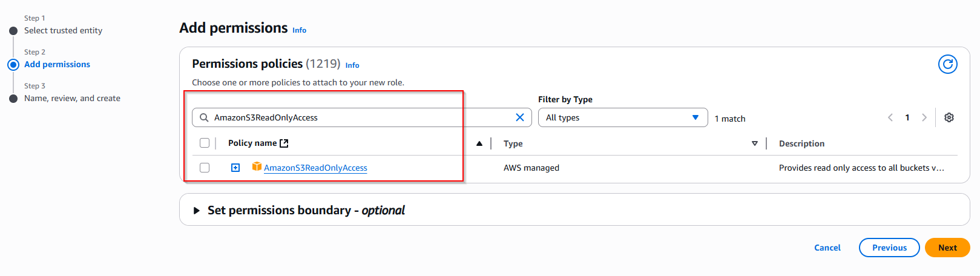Toggle the select-all policies checkbox
The width and height of the screenshot is (980, 276).
point(205,143)
